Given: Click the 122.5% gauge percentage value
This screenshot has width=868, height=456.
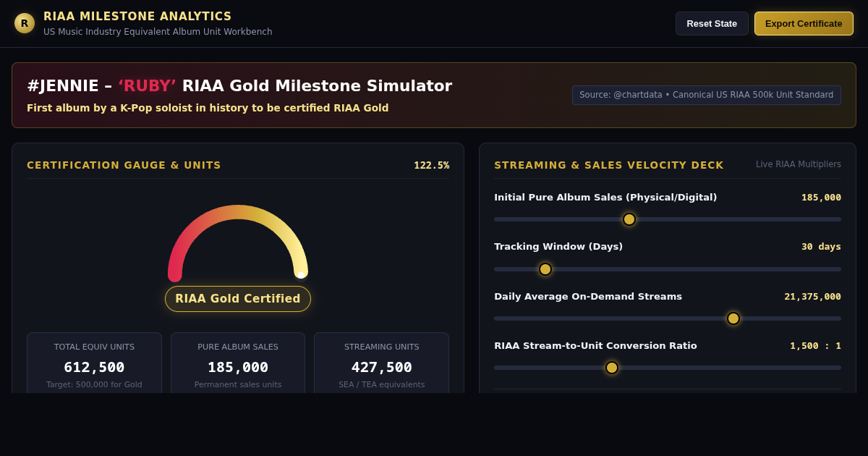Looking at the screenshot, I should point(432,165).
